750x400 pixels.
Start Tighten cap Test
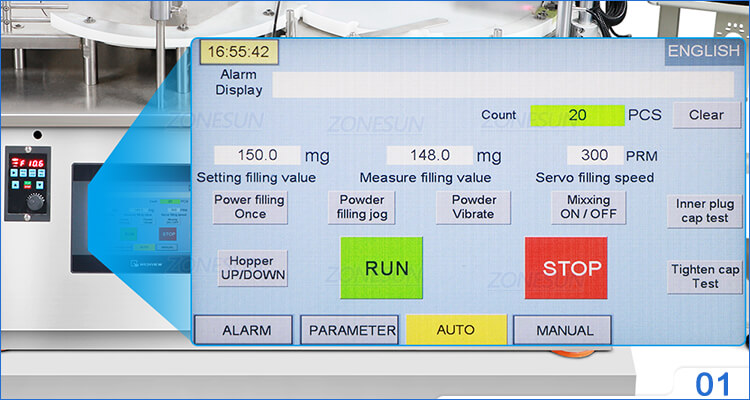[706, 276]
